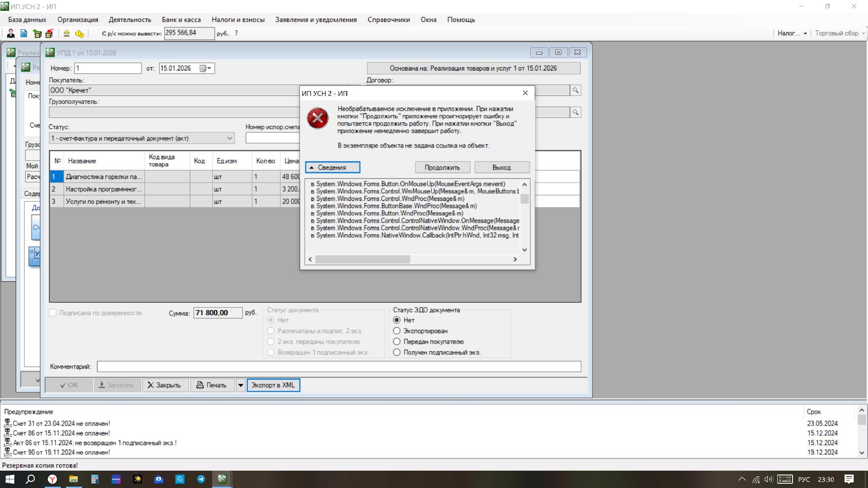Click the calendar icon in the date field

tap(203, 68)
